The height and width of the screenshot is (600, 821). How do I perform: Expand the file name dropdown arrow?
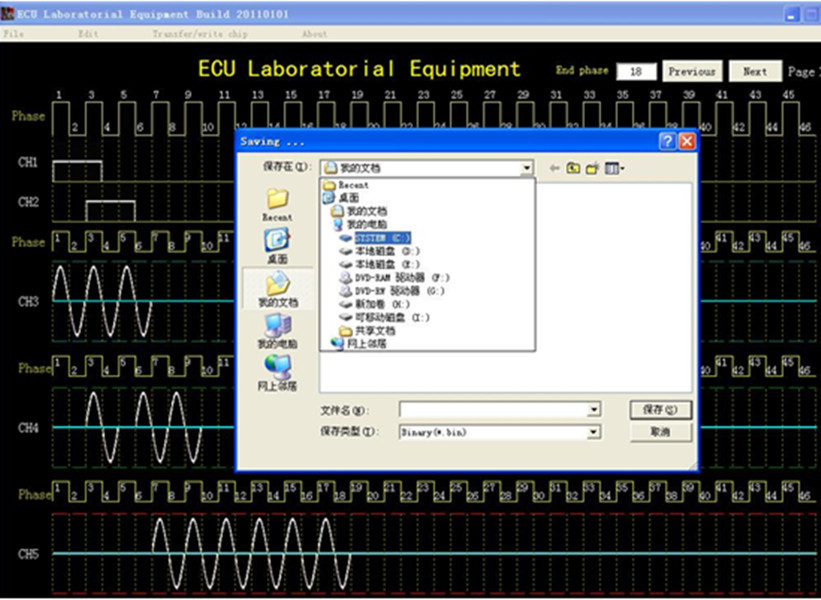click(x=594, y=410)
